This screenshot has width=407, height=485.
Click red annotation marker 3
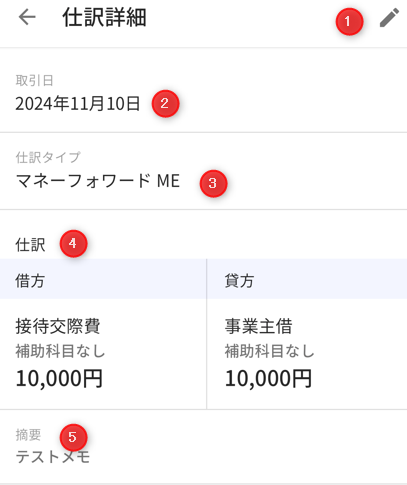tap(213, 183)
